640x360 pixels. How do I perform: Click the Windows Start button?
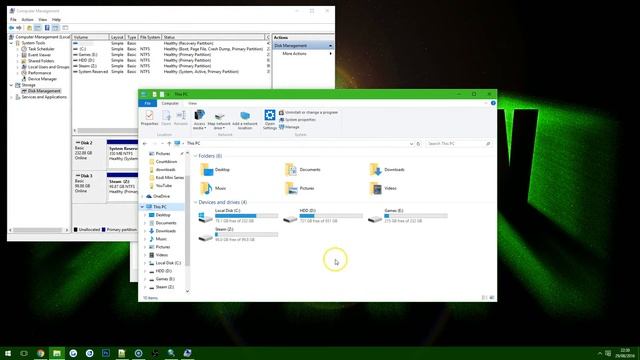[x=8, y=353]
